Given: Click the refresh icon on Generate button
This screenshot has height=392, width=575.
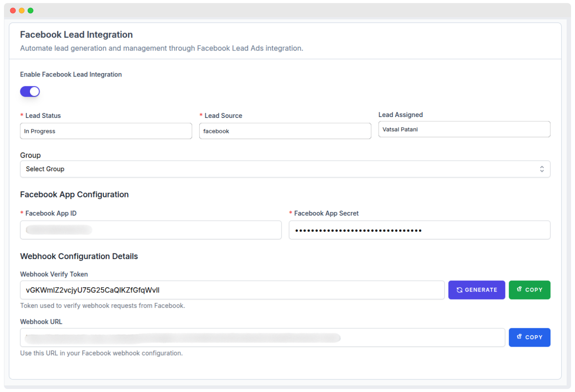Looking at the screenshot, I should (x=459, y=290).
